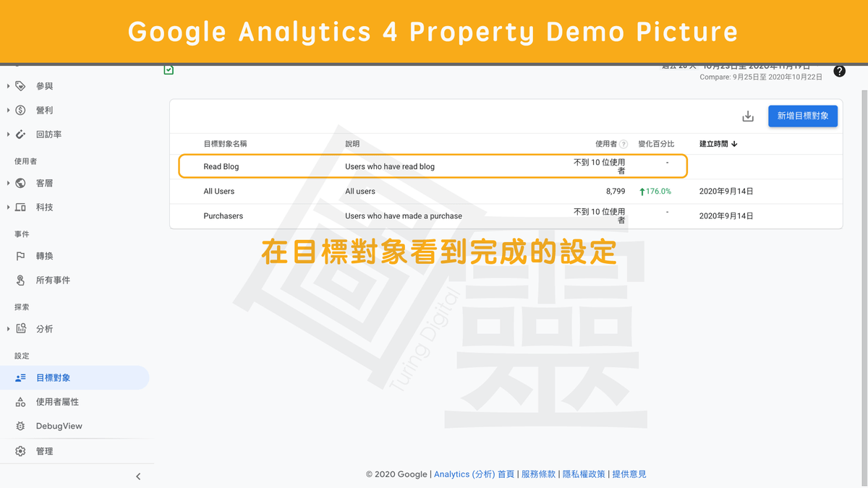
Task: Expand the 參與 sidebar section arrow
Action: 9,86
